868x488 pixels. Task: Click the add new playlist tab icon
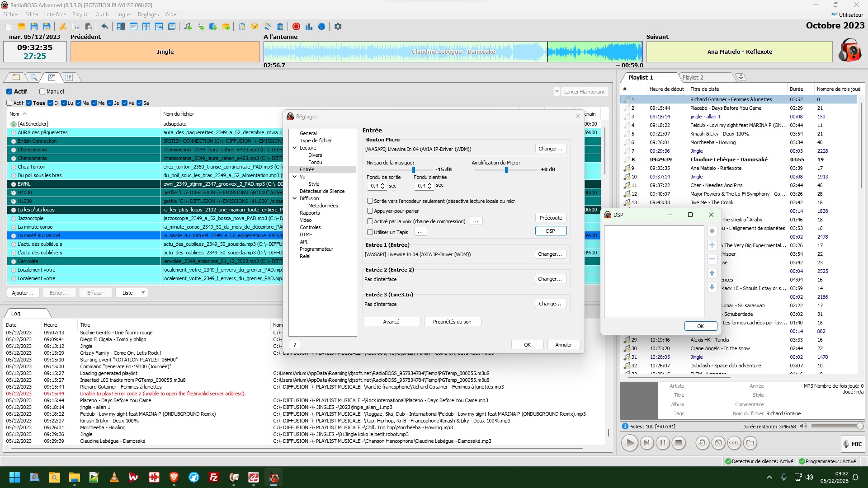pos(741,77)
